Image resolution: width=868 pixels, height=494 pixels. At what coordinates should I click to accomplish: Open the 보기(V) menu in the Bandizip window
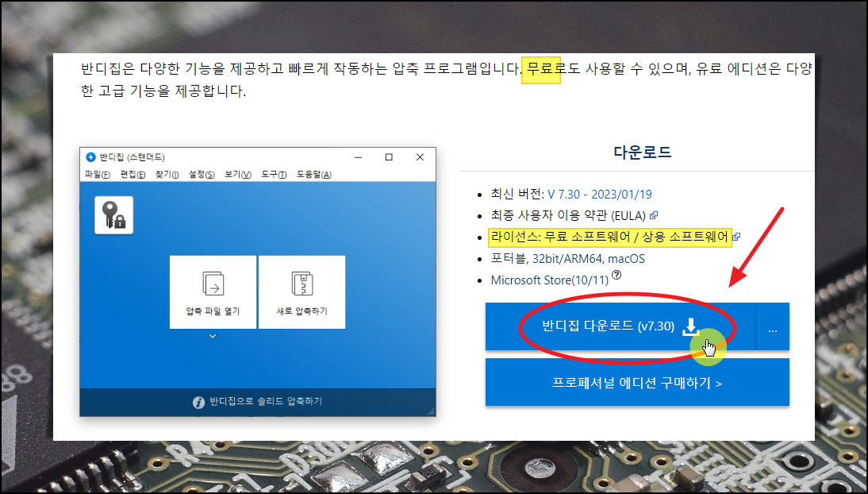(237, 175)
